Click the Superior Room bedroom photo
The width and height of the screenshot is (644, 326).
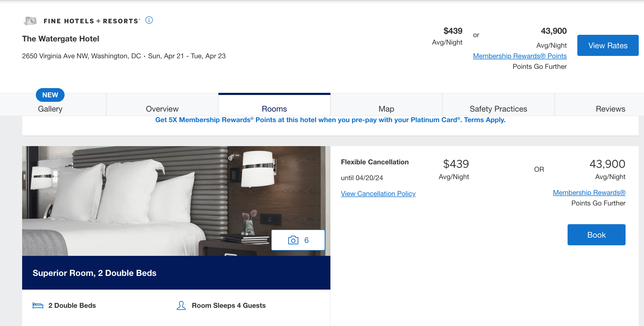tap(176, 201)
